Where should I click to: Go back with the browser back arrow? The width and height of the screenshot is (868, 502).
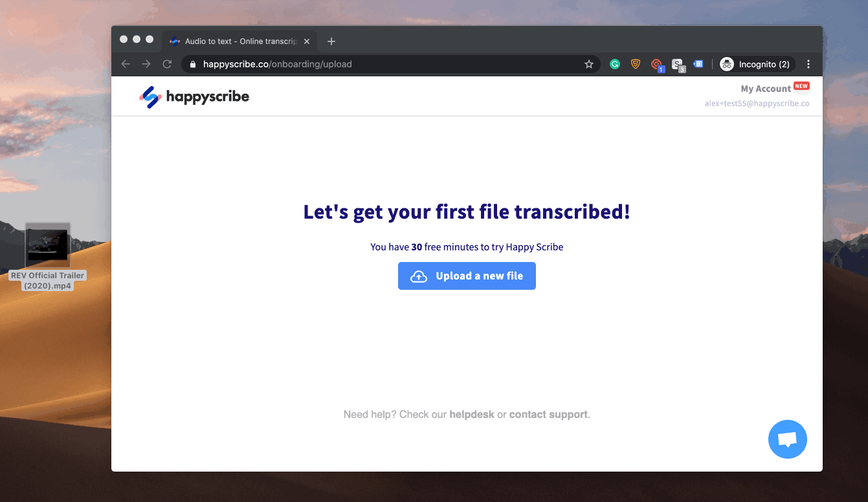click(126, 64)
